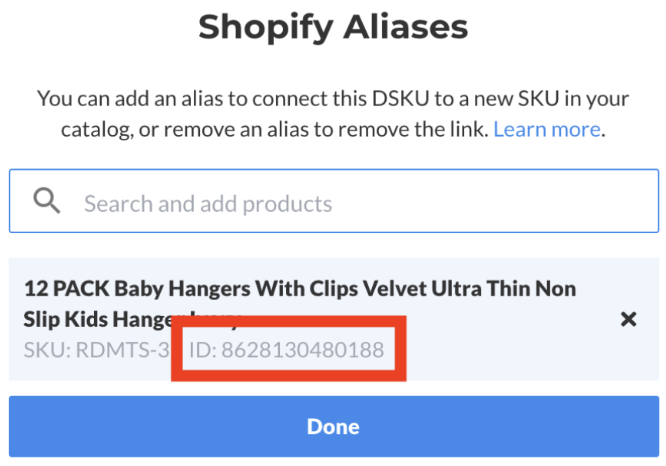Remove the Baby Hangers alias with X
666x466 pixels.
tap(628, 319)
